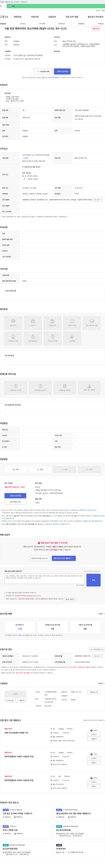
Task: Jump to the 기업정보 section tab
Action: [101, 24]
